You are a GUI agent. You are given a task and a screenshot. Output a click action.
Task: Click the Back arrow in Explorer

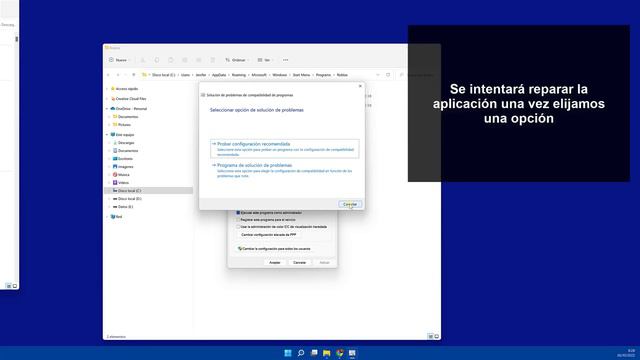click(109, 75)
